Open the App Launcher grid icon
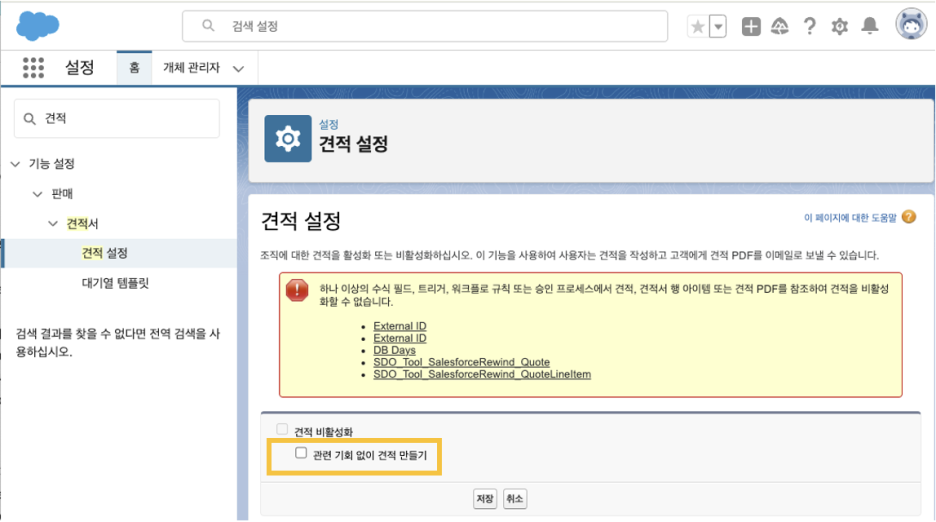The image size is (936, 522). pos(33,67)
